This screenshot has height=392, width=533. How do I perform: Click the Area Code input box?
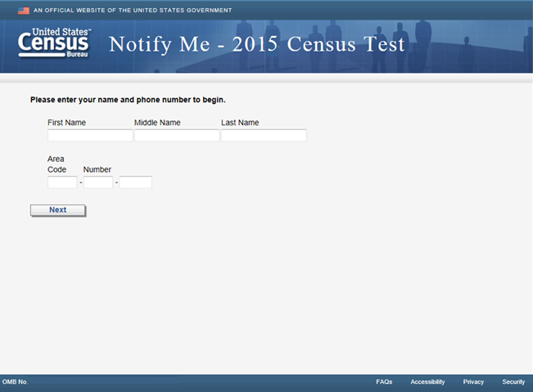click(62, 182)
